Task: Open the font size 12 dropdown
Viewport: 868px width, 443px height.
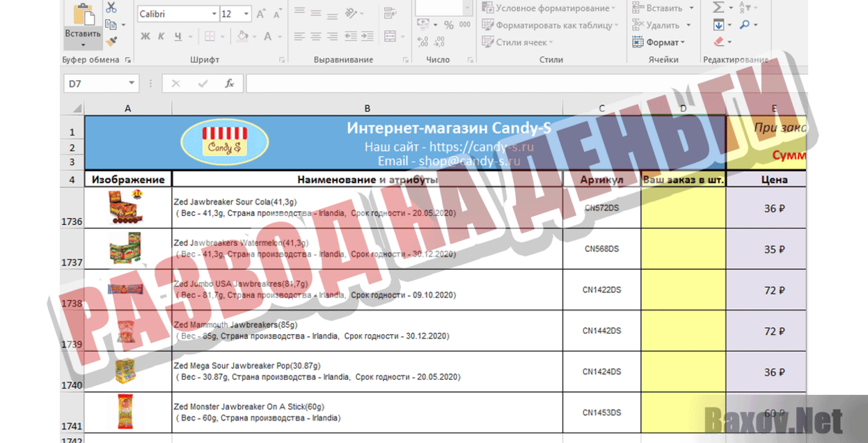Action: [x=246, y=14]
